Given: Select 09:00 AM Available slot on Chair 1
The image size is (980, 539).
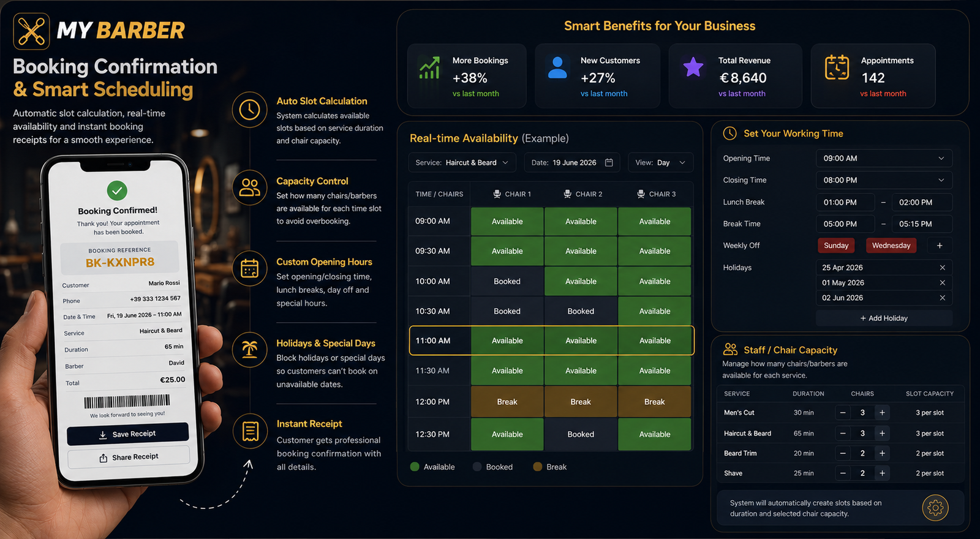Looking at the screenshot, I should pyautogui.click(x=507, y=221).
